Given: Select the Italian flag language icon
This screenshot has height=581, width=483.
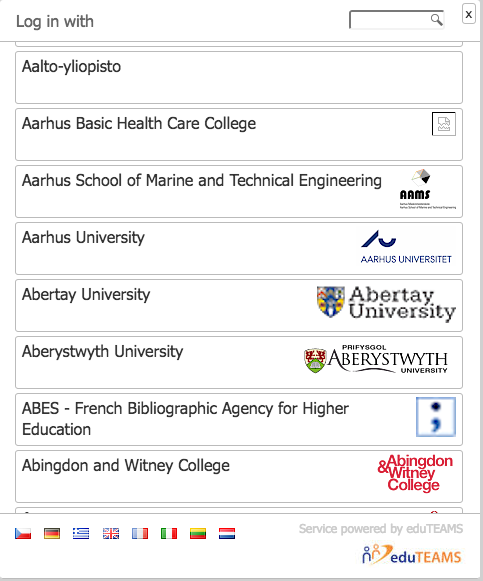Looking at the screenshot, I should pyautogui.click(x=169, y=534).
